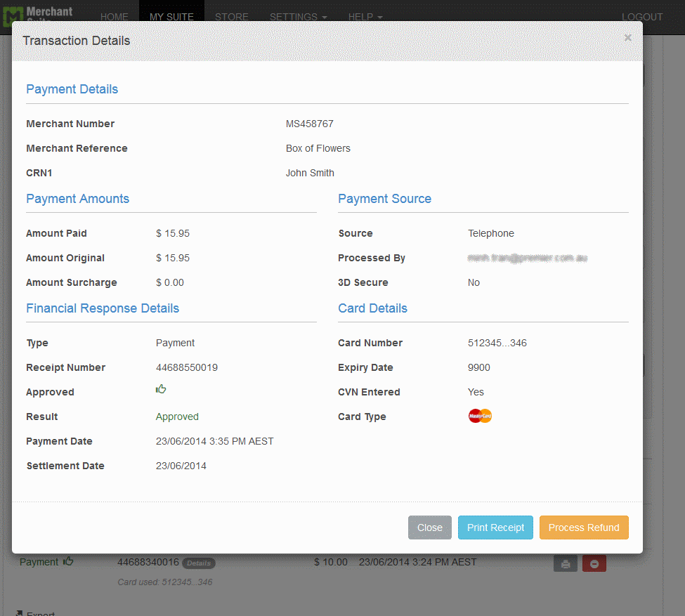This screenshot has height=616, width=685.
Task: Click payment date 23/06/2014 3:35 PM AEST
Action: [x=214, y=441]
